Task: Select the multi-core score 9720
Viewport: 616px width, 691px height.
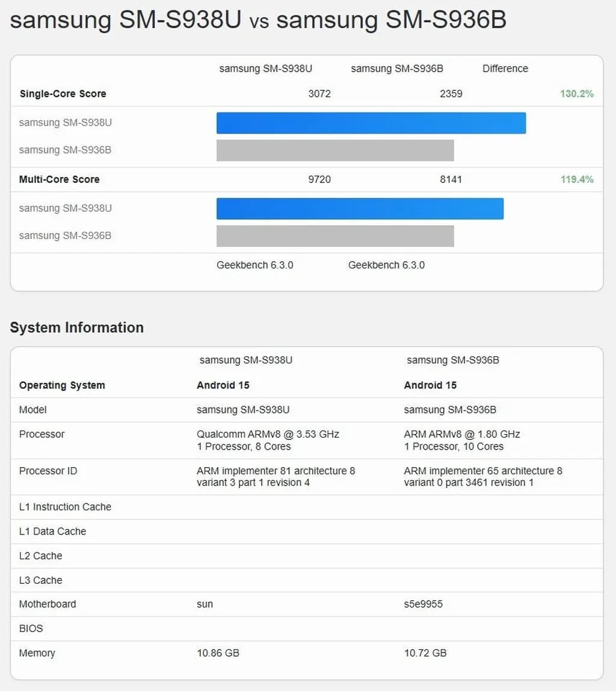Action: tap(319, 179)
